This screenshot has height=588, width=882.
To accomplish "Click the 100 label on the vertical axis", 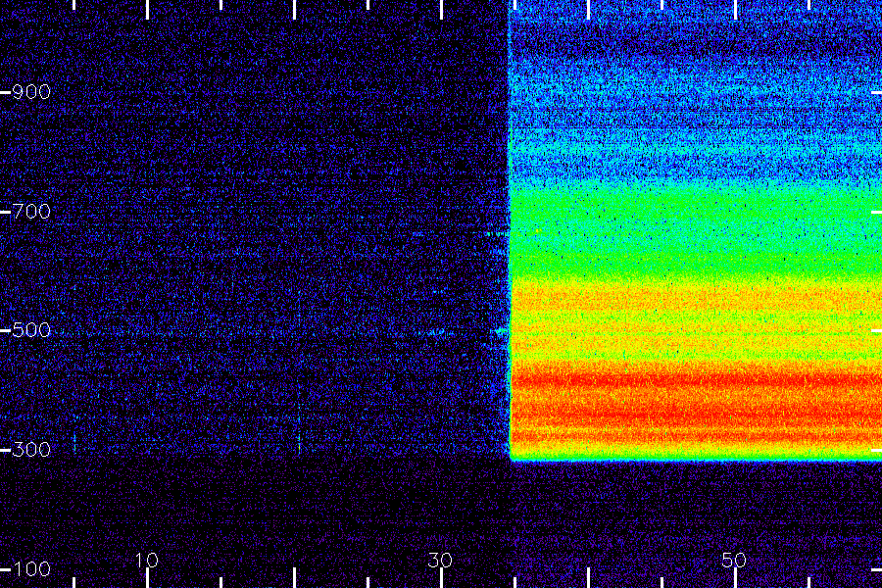I will tap(31, 568).
